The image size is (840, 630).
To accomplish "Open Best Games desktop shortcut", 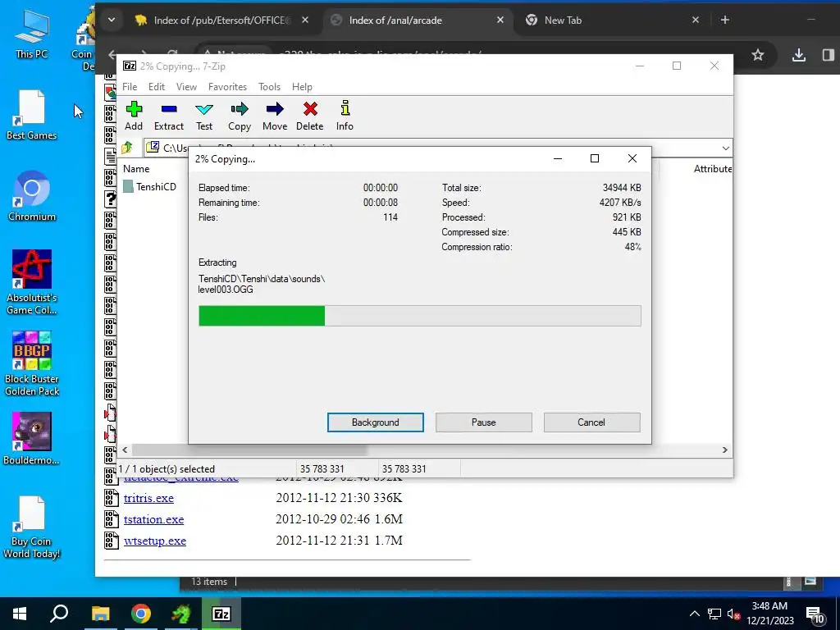I will [x=32, y=115].
